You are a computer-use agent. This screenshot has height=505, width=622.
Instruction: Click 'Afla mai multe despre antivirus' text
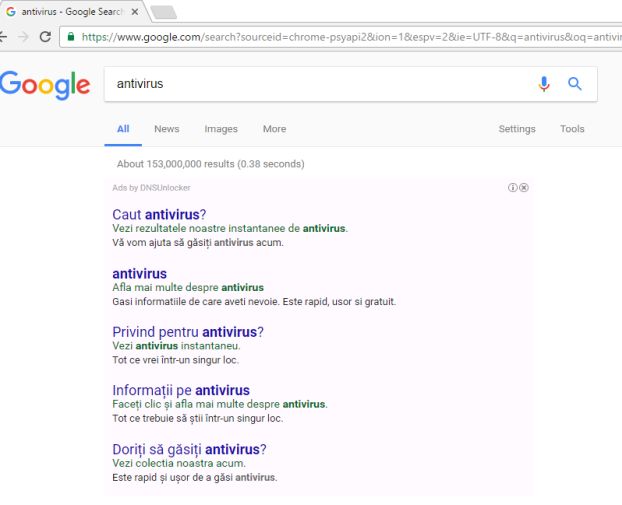(188, 288)
